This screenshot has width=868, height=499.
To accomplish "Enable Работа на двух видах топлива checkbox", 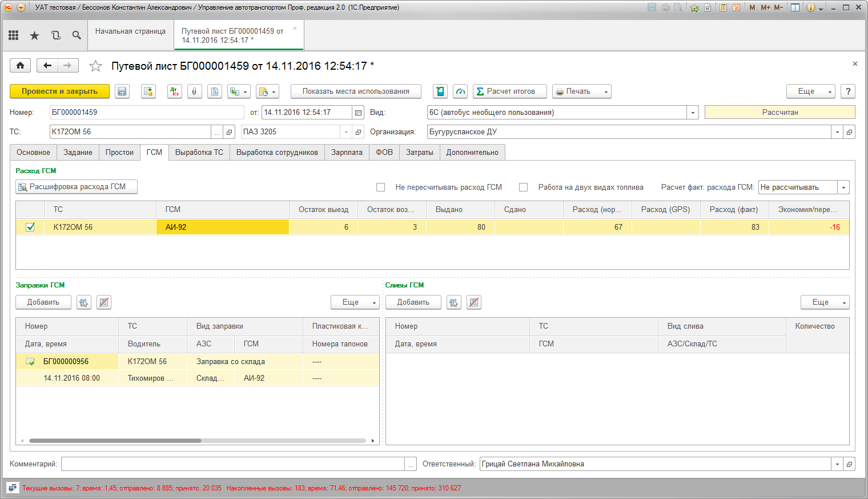I will (523, 187).
